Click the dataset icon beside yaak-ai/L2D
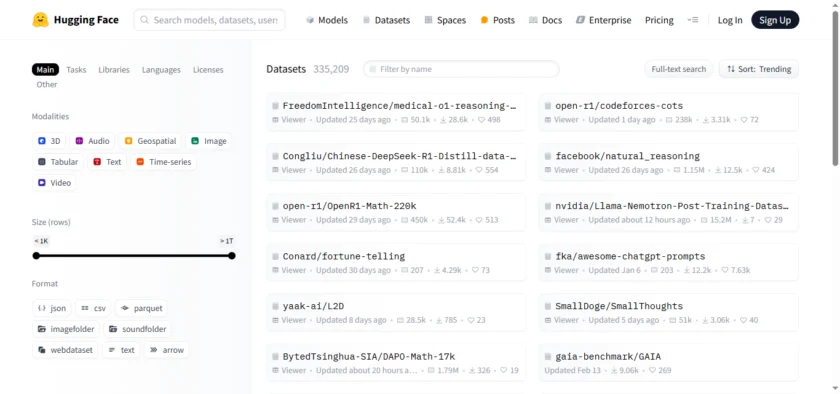 coord(275,307)
